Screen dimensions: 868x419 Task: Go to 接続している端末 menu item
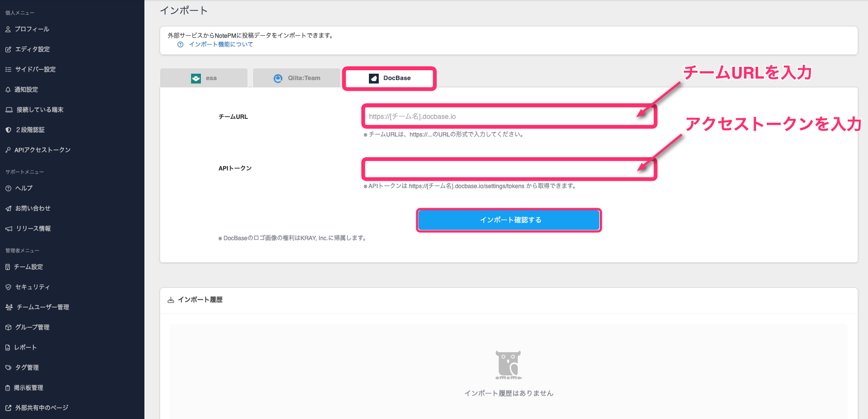pyautogui.click(x=40, y=110)
